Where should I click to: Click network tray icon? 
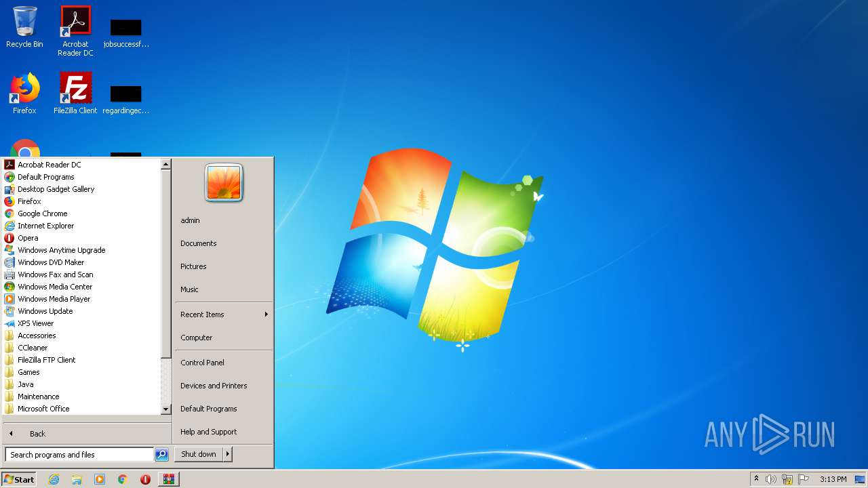pyautogui.click(x=787, y=479)
